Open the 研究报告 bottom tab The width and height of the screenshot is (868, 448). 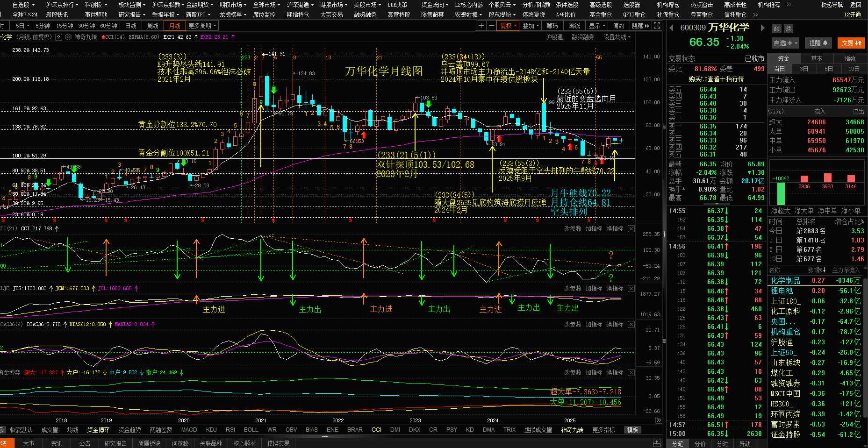(x=115, y=443)
